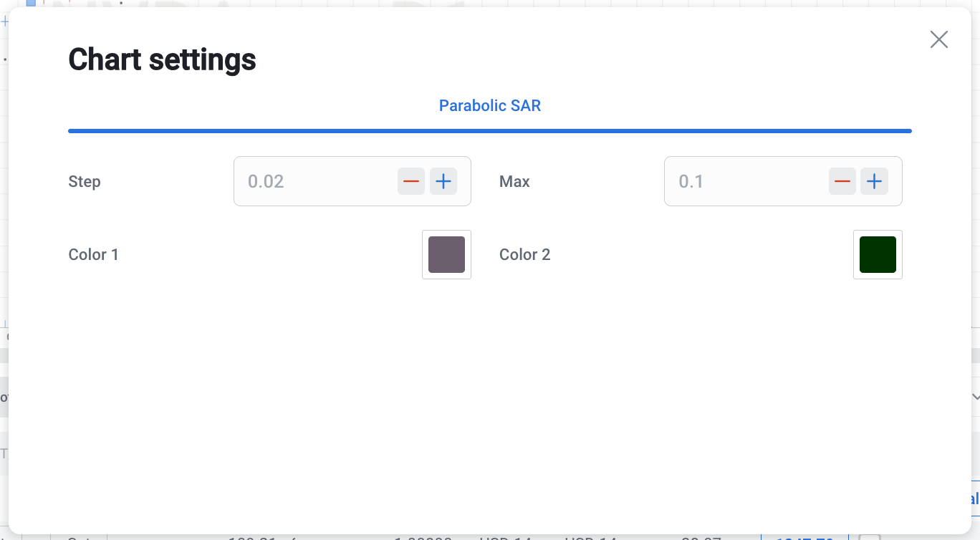Click the blue link at right edge
This screenshot has height=540, width=980.
(x=974, y=499)
